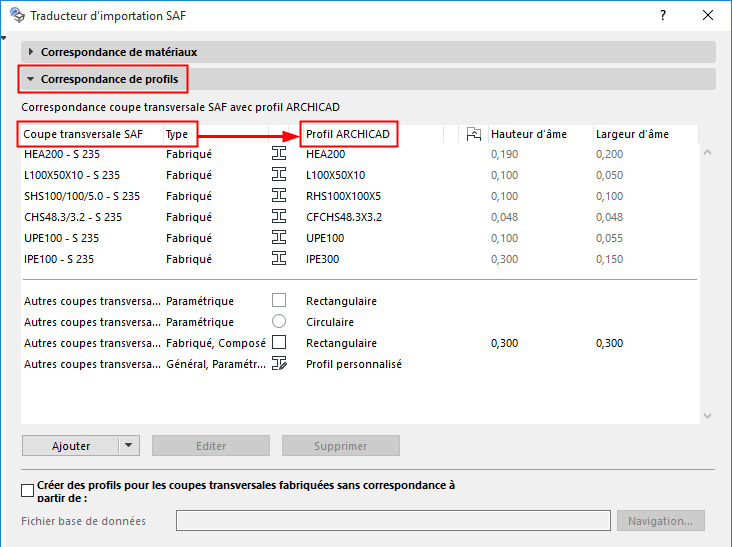The image size is (732, 547).
Task: Select the HEA200 - S 235 row
Action: (360, 154)
